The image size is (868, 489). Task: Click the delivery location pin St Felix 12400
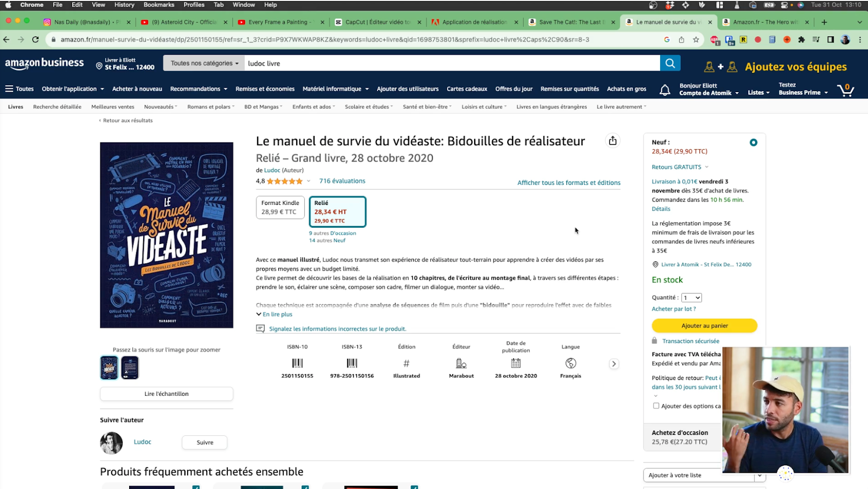[x=125, y=64]
